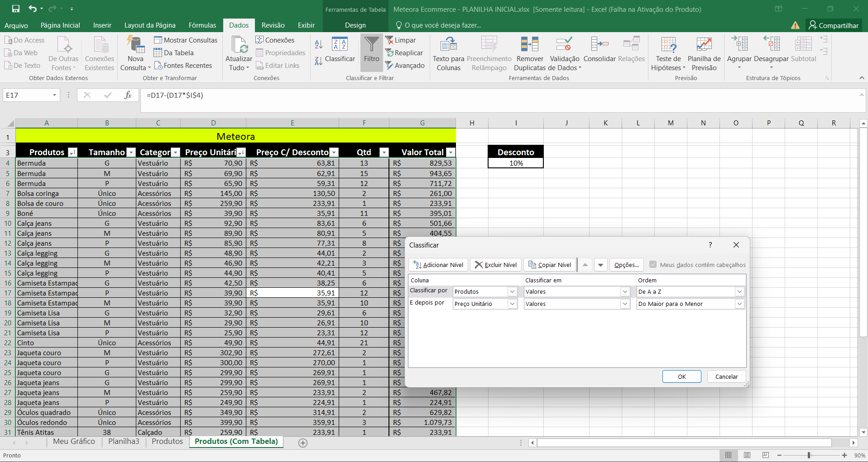Click the O que você deseja fazer box

(x=438, y=25)
